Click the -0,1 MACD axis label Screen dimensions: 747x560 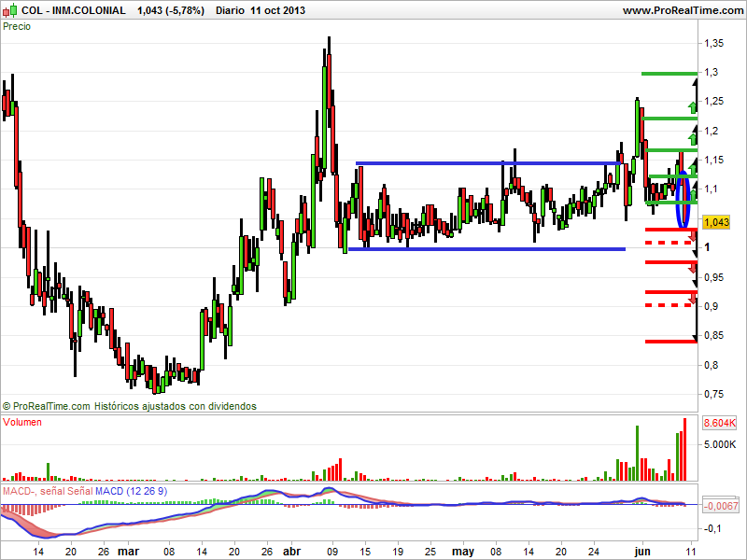(713, 528)
